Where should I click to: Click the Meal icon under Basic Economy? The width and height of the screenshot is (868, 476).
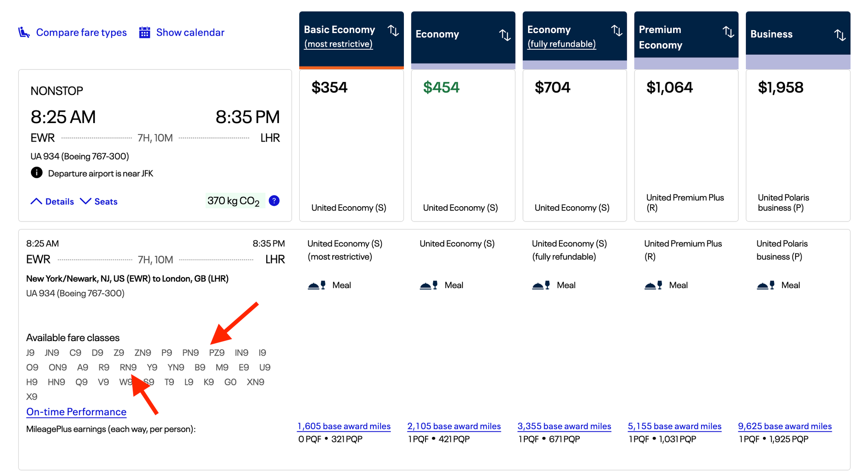[317, 285]
